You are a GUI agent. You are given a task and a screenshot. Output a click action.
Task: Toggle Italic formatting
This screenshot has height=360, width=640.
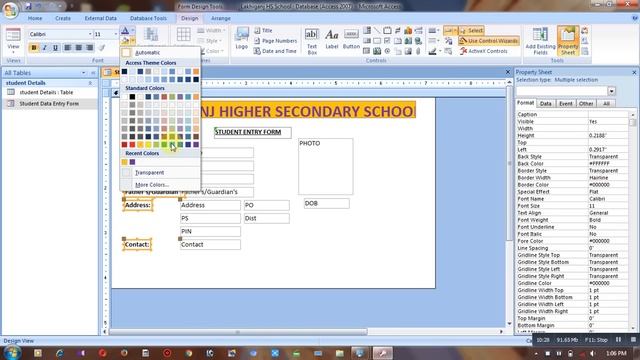(x=44, y=48)
